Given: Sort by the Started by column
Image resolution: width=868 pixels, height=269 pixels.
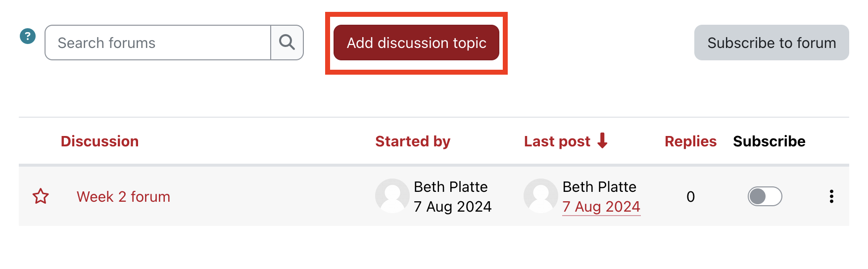Looking at the screenshot, I should tap(413, 141).
